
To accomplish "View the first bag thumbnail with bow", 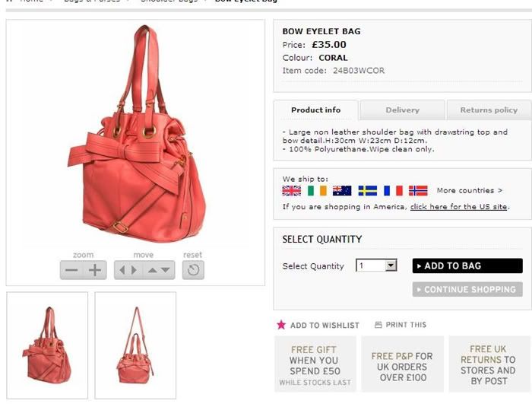I will coord(47,345).
